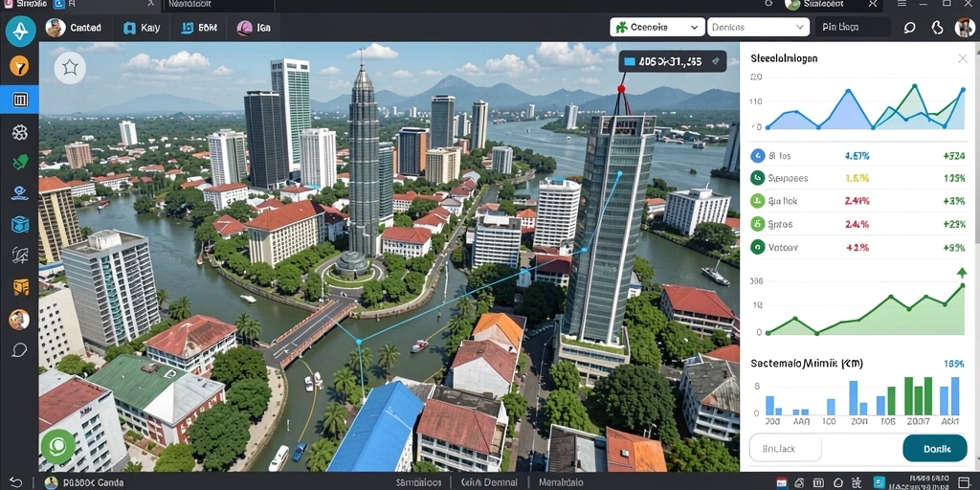Open the Memabialo status bar item
The width and height of the screenshot is (980, 490).
[561, 482]
